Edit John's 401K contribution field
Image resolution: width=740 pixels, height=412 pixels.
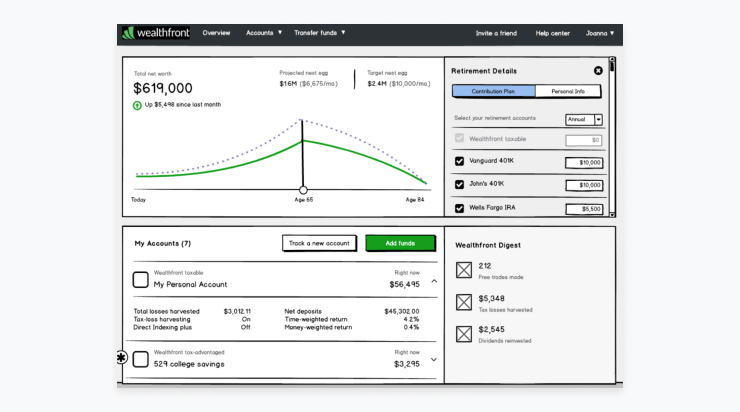point(584,185)
